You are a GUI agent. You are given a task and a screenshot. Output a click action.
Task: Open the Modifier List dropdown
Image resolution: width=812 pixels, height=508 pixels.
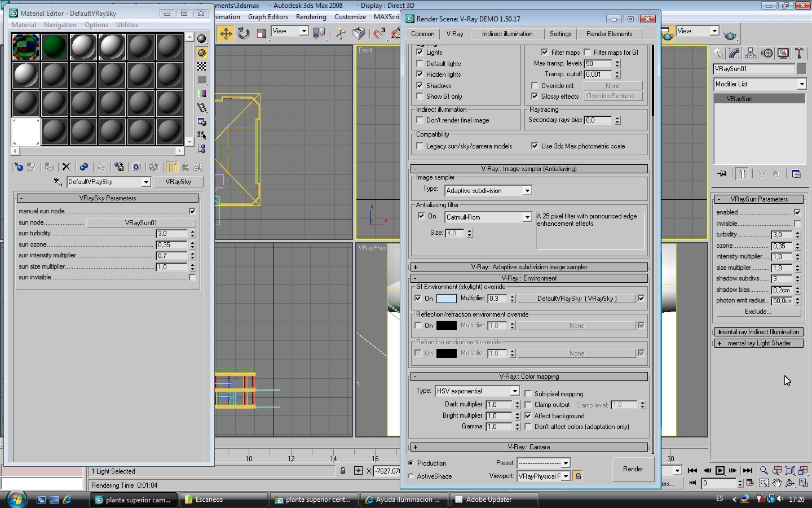tap(760, 84)
